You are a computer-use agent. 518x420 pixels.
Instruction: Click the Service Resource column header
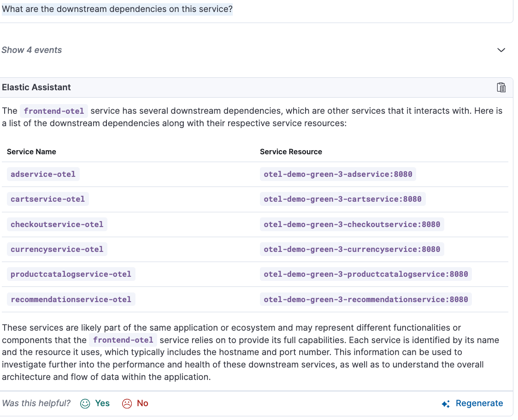tap(291, 152)
